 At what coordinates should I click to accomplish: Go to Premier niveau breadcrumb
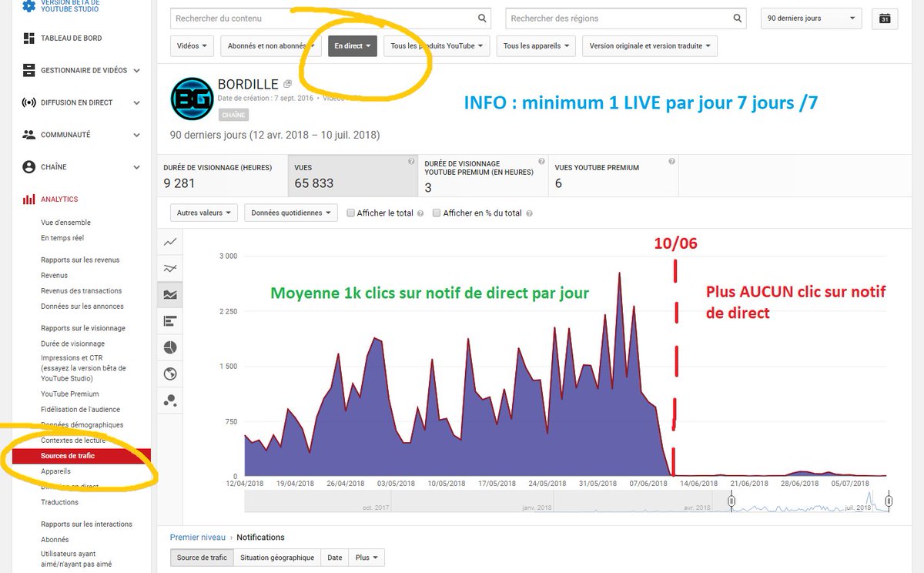click(198, 537)
